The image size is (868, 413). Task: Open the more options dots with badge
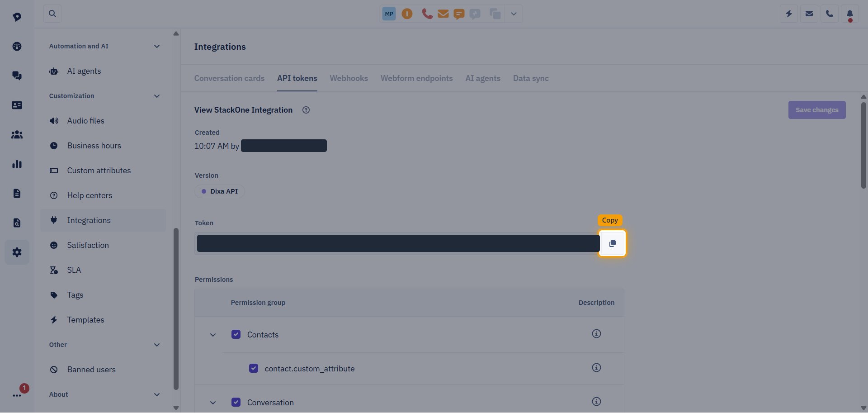[x=17, y=395]
